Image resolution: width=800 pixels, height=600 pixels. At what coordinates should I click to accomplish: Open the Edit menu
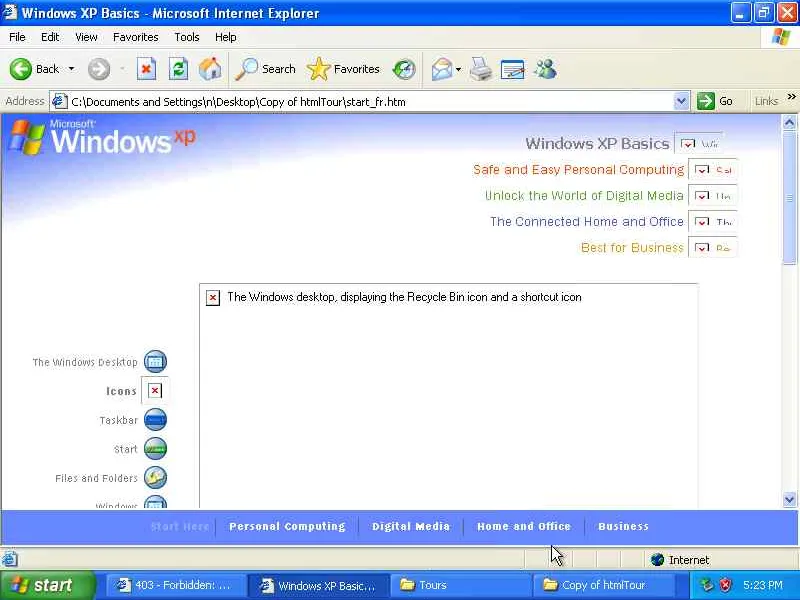click(50, 37)
